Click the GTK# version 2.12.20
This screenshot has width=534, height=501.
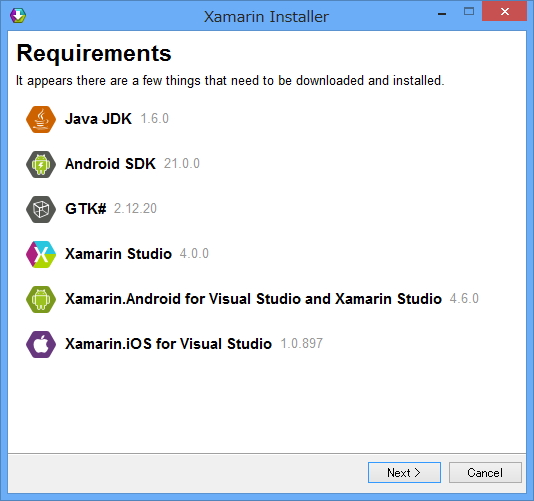[135, 208]
